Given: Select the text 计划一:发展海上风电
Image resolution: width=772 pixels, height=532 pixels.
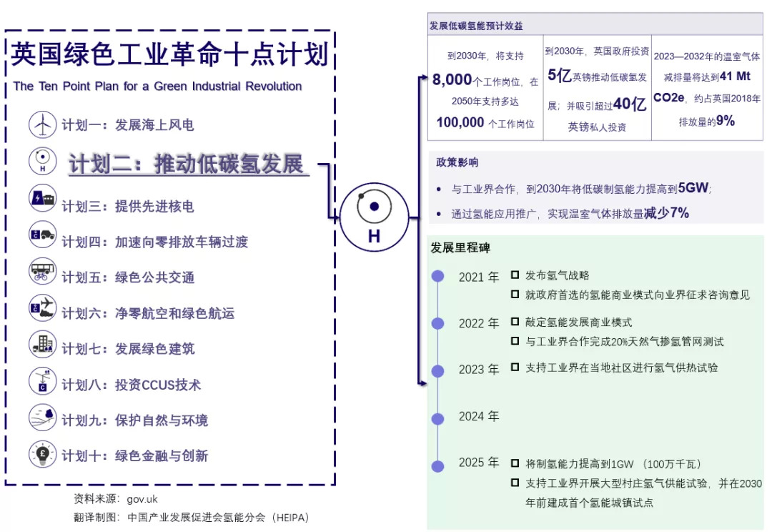Looking at the screenshot, I should pos(127,125).
